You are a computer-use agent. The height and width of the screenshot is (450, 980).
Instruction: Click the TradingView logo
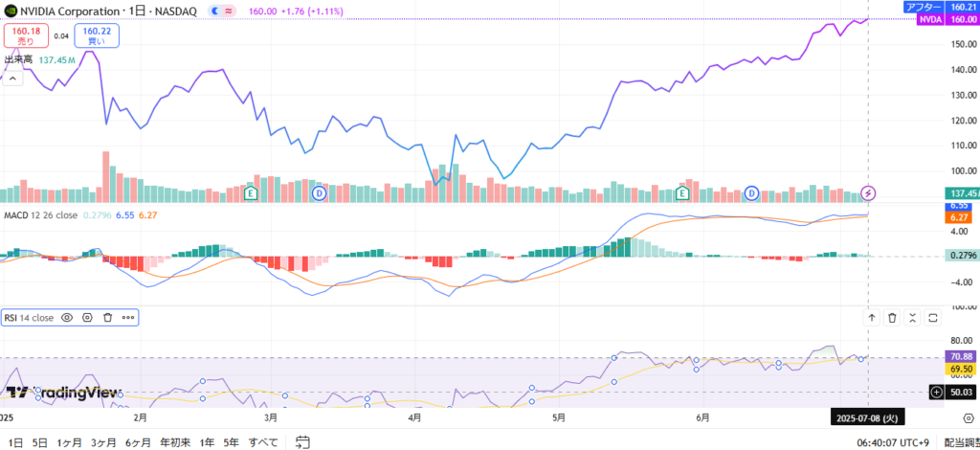(62, 393)
